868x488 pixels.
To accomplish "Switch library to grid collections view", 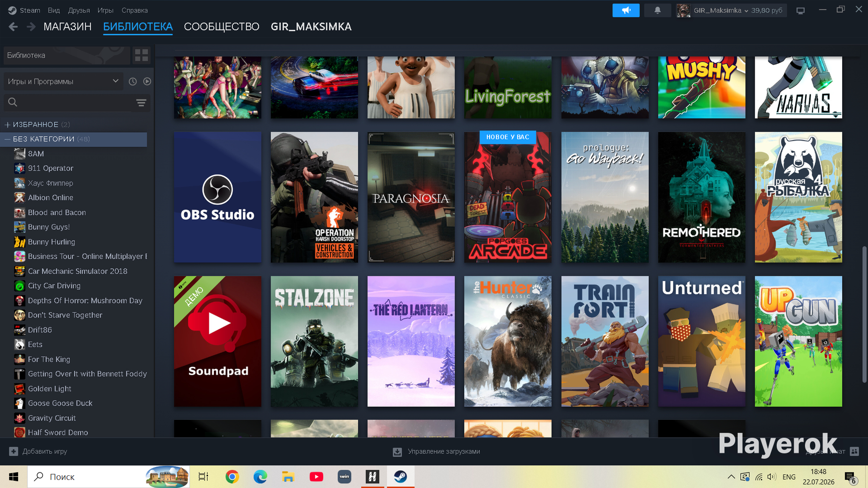I will [x=142, y=55].
